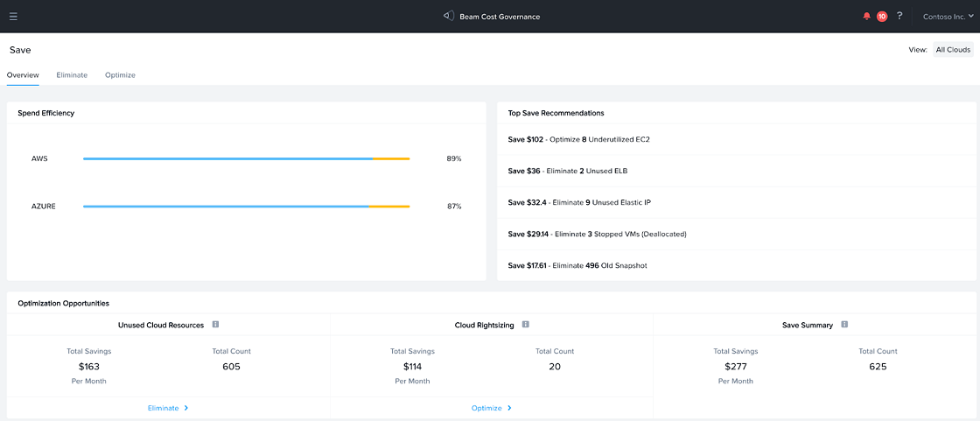Viewport: 980px width, 421px height.
Task: Open the All Clouds view selector
Action: click(953, 50)
